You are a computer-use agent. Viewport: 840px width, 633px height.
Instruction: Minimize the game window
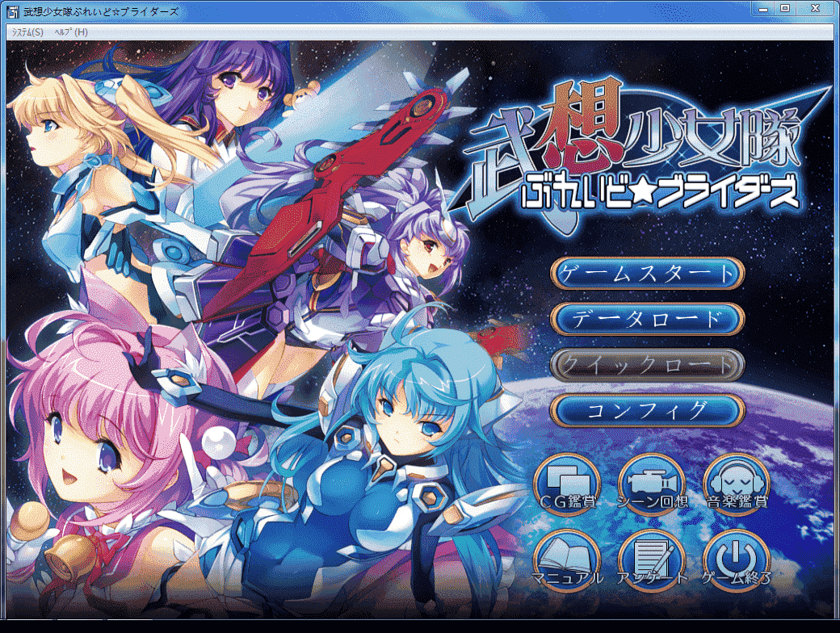[x=763, y=8]
